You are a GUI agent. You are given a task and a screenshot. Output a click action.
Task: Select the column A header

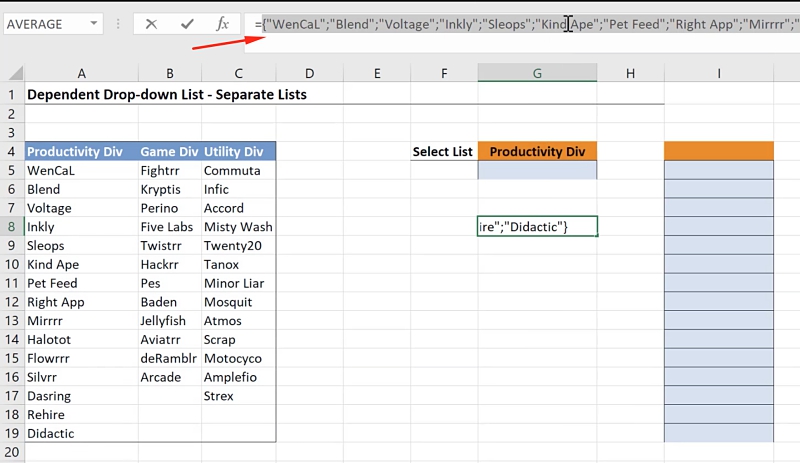(x=81, y=73)
